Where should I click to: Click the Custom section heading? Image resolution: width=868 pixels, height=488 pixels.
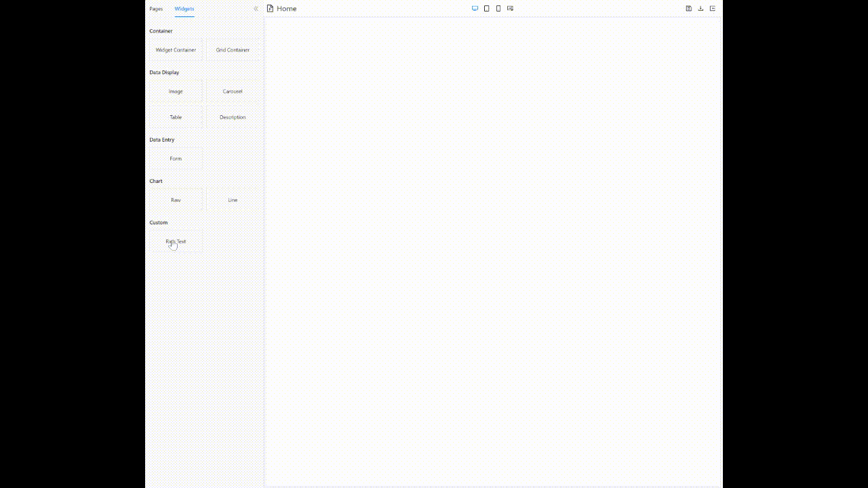[x=158, y=222]
